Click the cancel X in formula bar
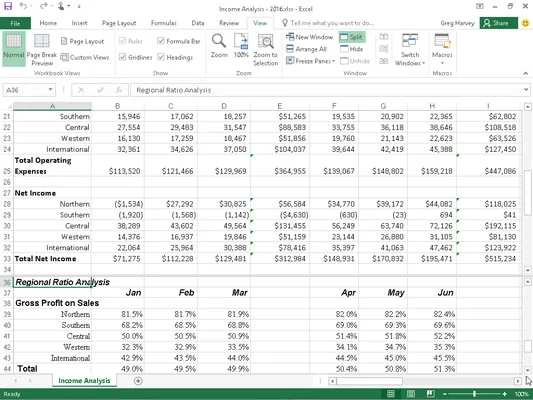The width and height of the screenshot is (533, 400). click(x=81, y=90)
